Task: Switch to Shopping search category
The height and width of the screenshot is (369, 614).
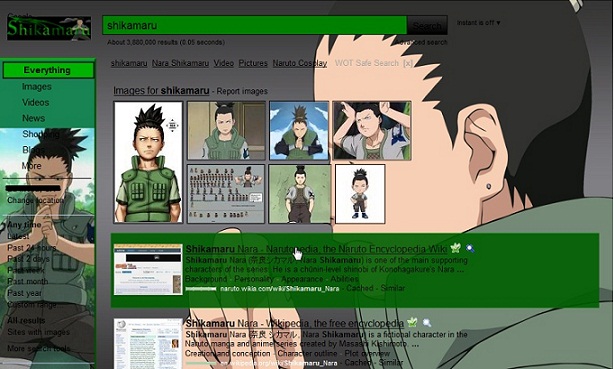Action: pos(41,134)
